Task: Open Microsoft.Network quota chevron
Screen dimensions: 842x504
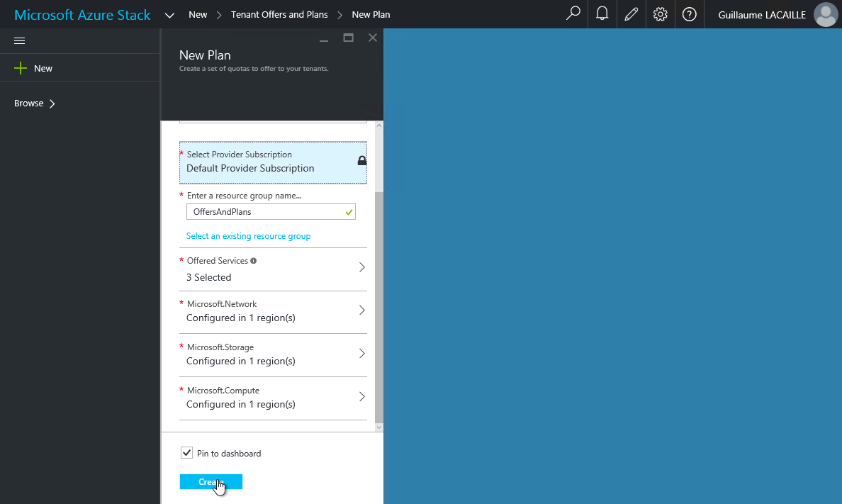Action: click(x=362, y=310)
